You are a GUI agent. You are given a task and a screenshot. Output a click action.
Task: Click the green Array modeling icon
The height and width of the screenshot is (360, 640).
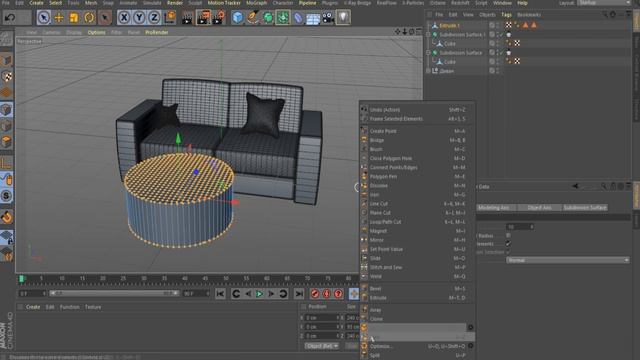pos(283,18)
